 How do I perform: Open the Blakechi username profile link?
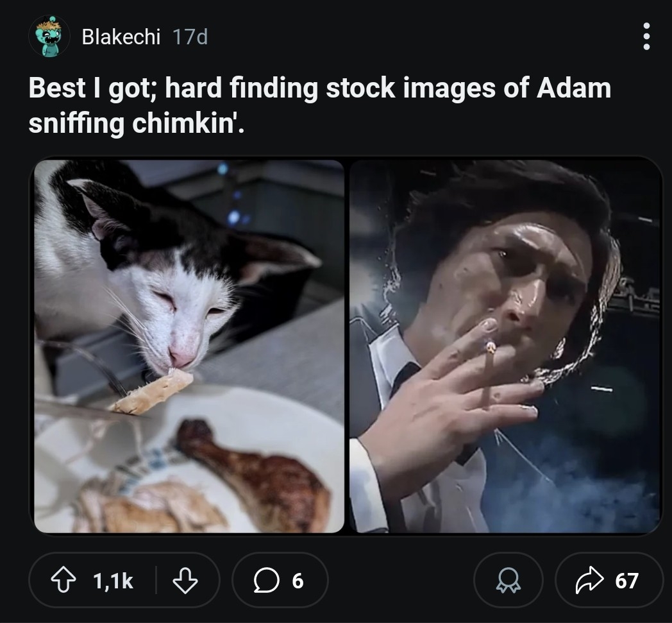coord(121,37)
